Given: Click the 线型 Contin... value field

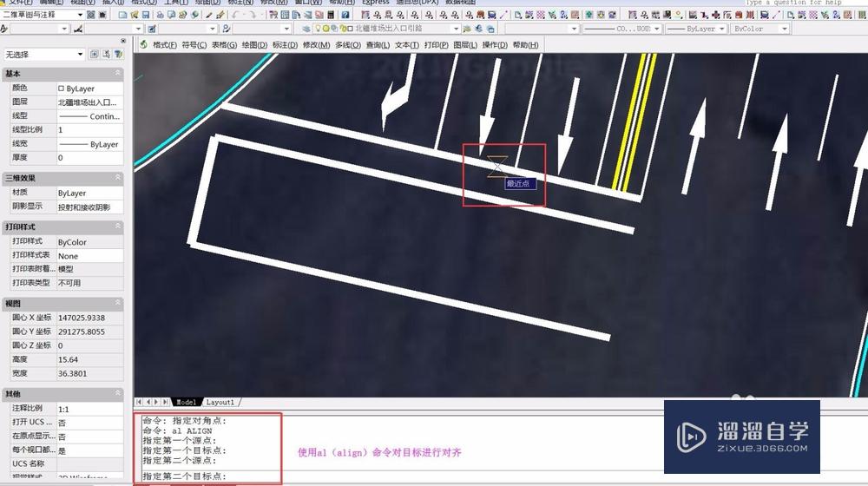Looking at the screenshot, I should 89,116.
